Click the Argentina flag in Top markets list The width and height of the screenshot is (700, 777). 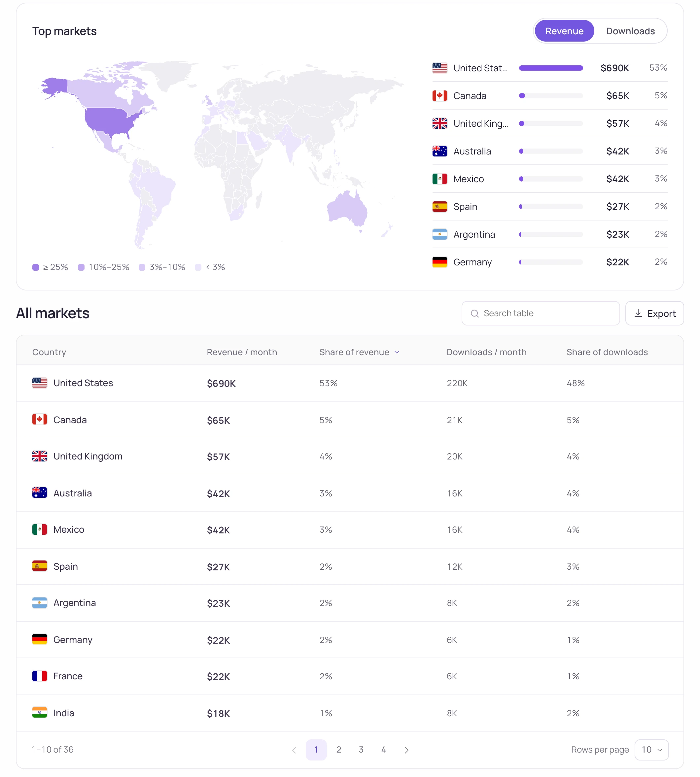(x=439, y=234)
